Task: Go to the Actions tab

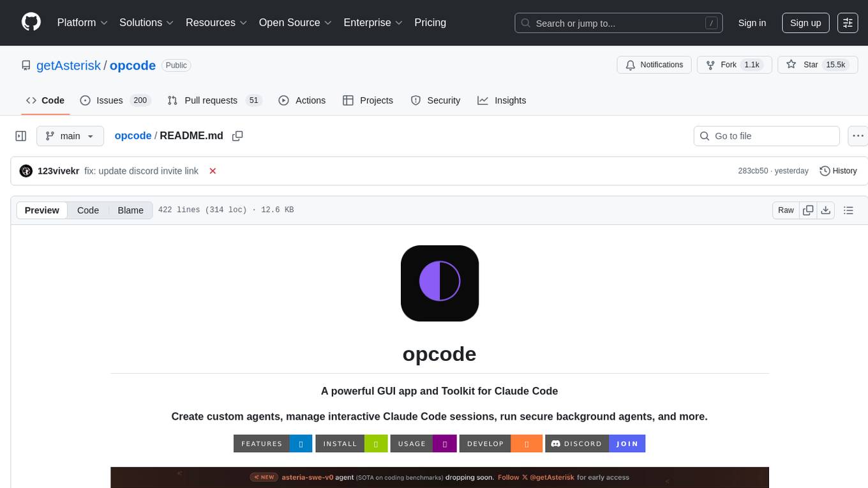Action: click(x=303, y=100)
